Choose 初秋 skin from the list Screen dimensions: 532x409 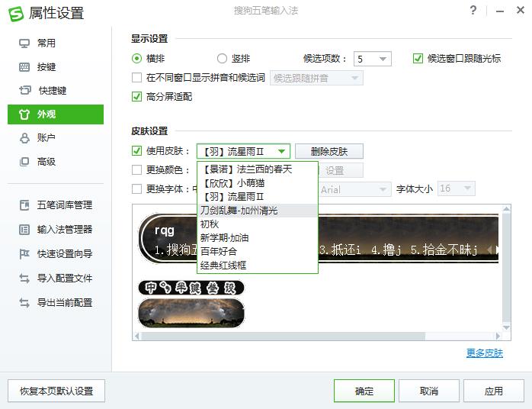point(258,224)
